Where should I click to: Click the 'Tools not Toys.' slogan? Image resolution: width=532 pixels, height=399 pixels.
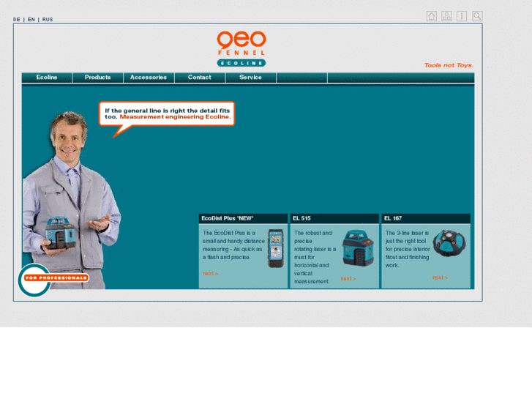[x=449, y=65]
